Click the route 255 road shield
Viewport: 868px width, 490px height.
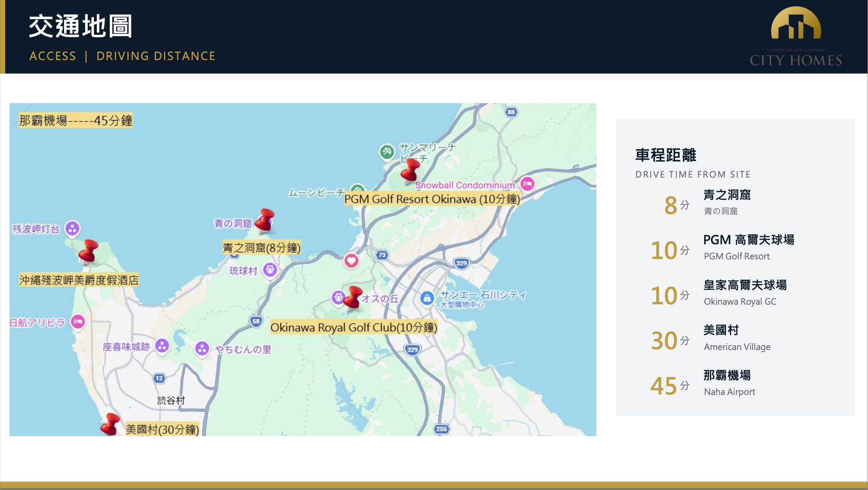[x=441, y=428]
